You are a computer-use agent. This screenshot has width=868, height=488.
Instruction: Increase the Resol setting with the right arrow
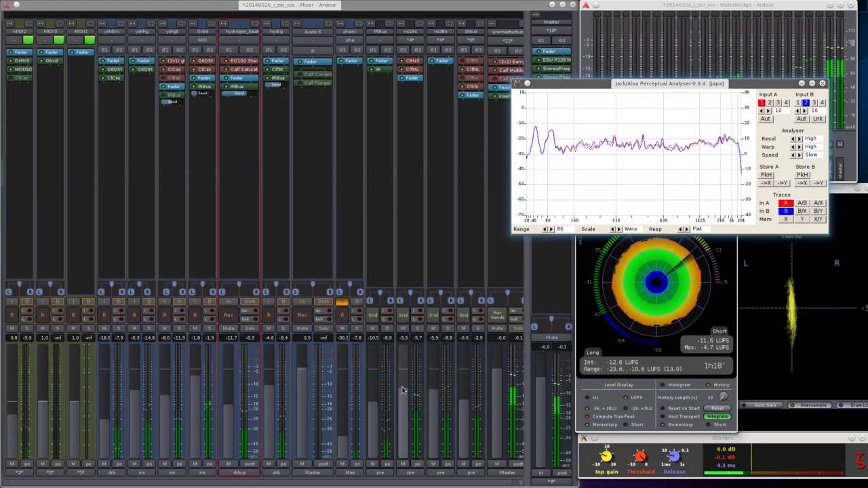(x=800, y=138)
